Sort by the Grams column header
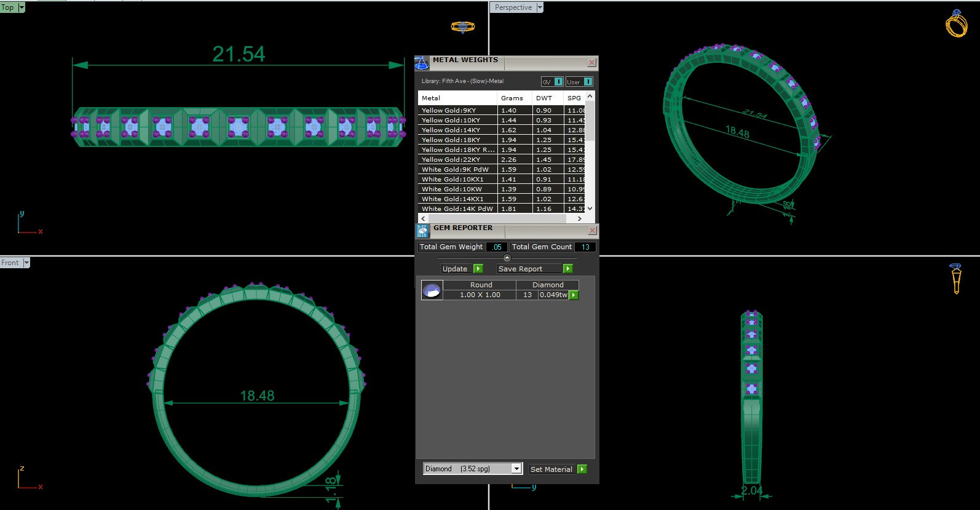 click(515, 98)
